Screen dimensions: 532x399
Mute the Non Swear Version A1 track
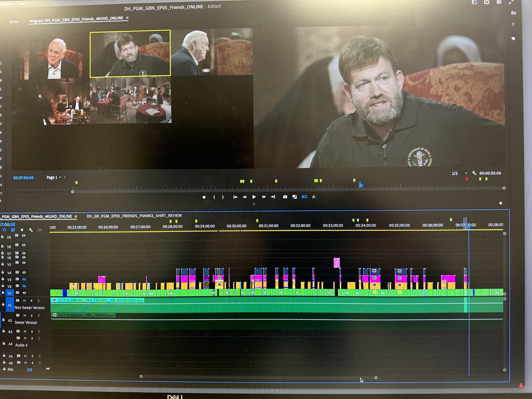coord(24,301)
